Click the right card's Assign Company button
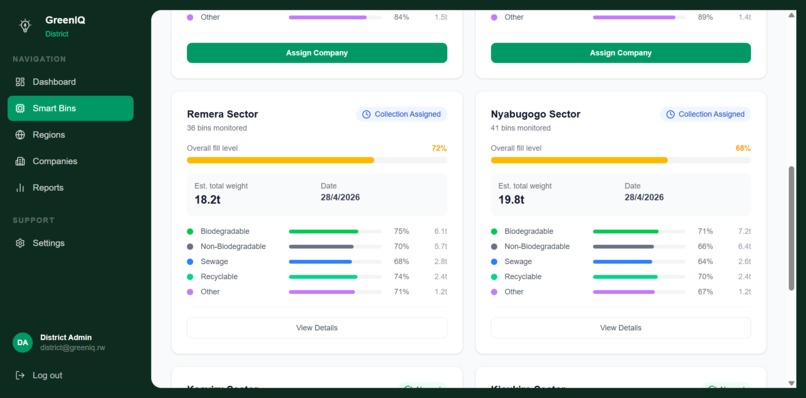Screen dimensions: 806x398 click(620, 53)
